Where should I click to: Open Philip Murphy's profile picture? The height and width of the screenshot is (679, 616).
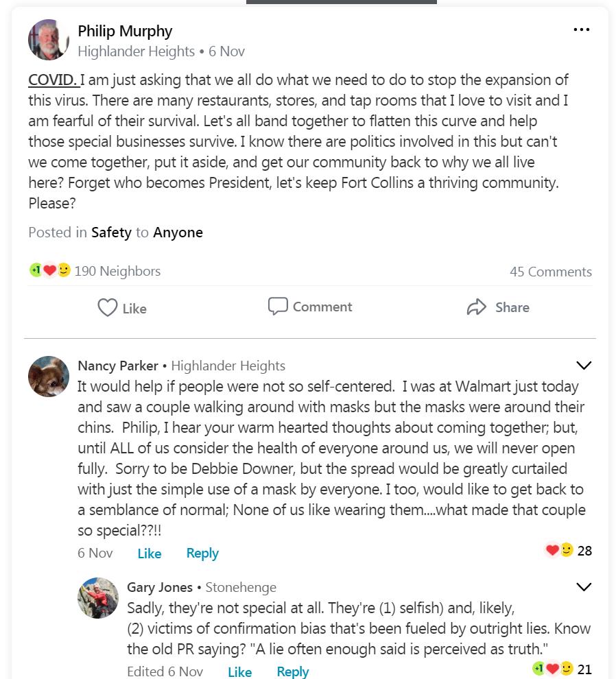[49, 40]
